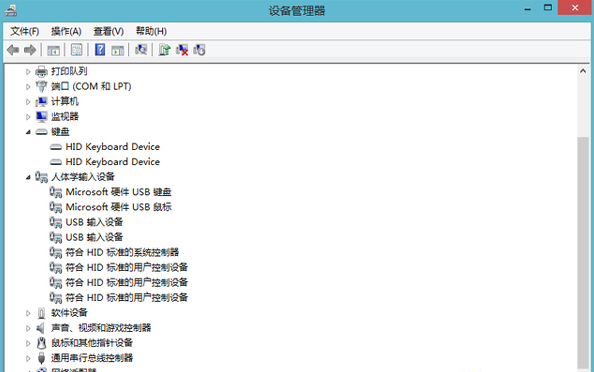Open the 文件(F) menu
594x372 pixels.
coord(25,31)
